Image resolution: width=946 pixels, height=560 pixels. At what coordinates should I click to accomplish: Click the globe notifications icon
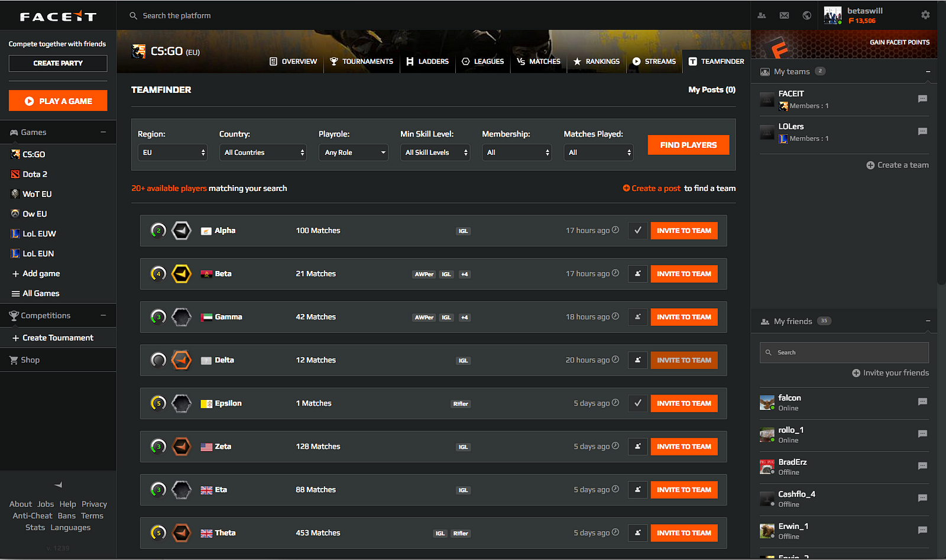coord(806,15)
